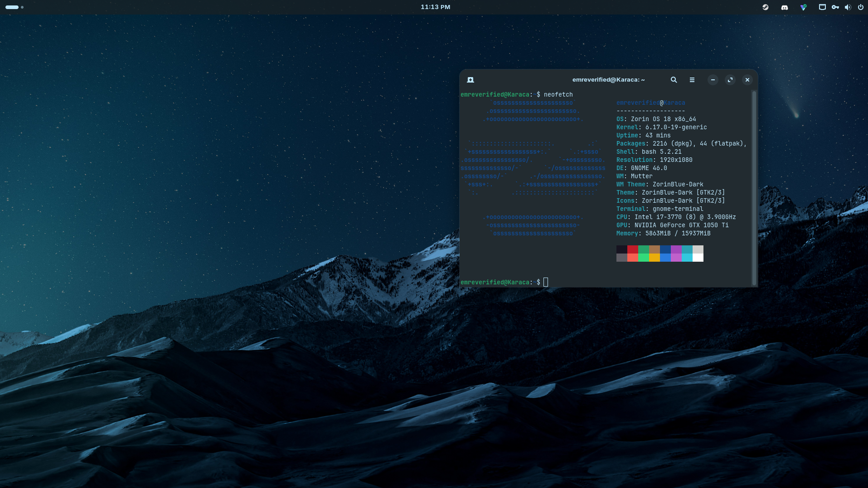Click the terminal's vertical scrollbar

pyautogui.click(x=754, y=188)
